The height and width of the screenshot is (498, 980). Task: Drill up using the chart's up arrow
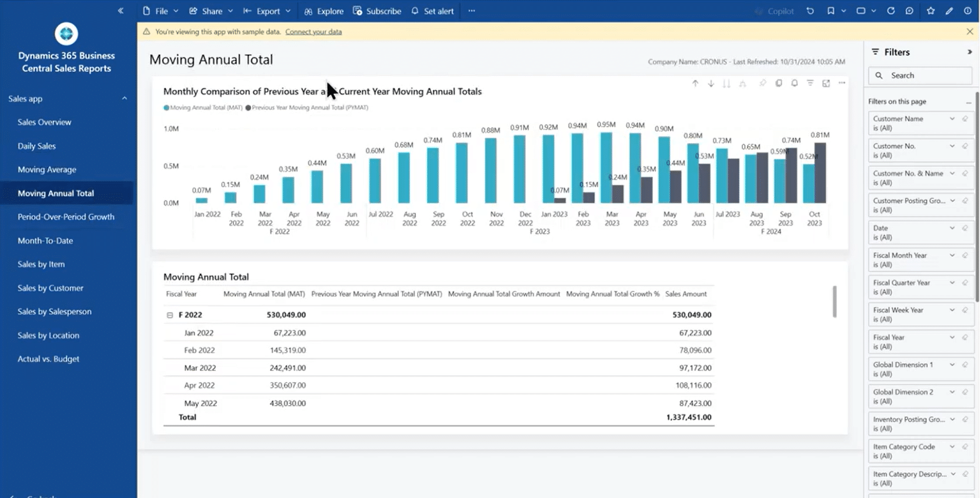pyautogui.click(x=695, y=84)
